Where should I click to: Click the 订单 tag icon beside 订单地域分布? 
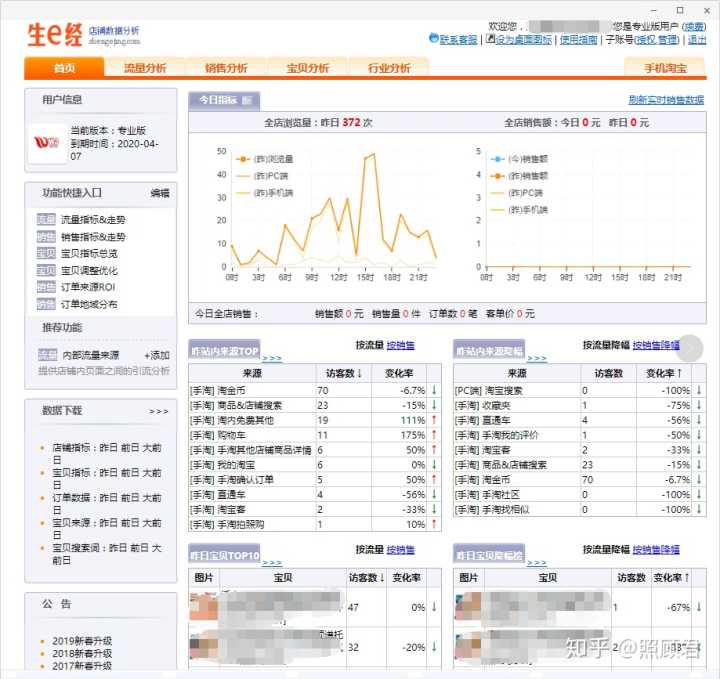tap(46, 304)
